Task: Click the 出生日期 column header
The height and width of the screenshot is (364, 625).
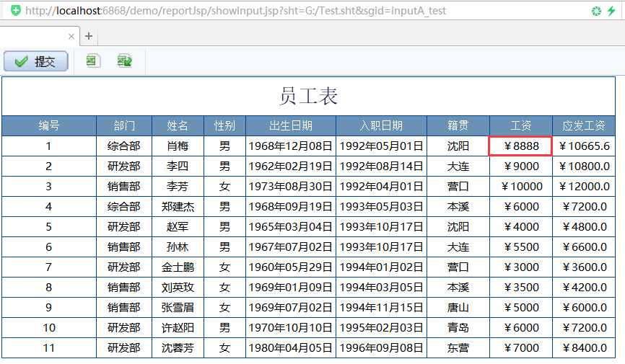Action: tap(291, 126)
